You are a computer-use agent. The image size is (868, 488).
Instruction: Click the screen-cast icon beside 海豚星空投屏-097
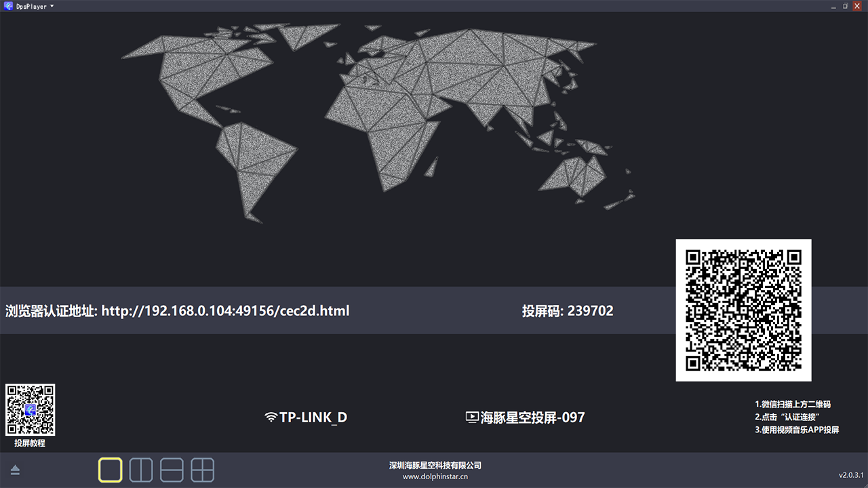[472, 417]
